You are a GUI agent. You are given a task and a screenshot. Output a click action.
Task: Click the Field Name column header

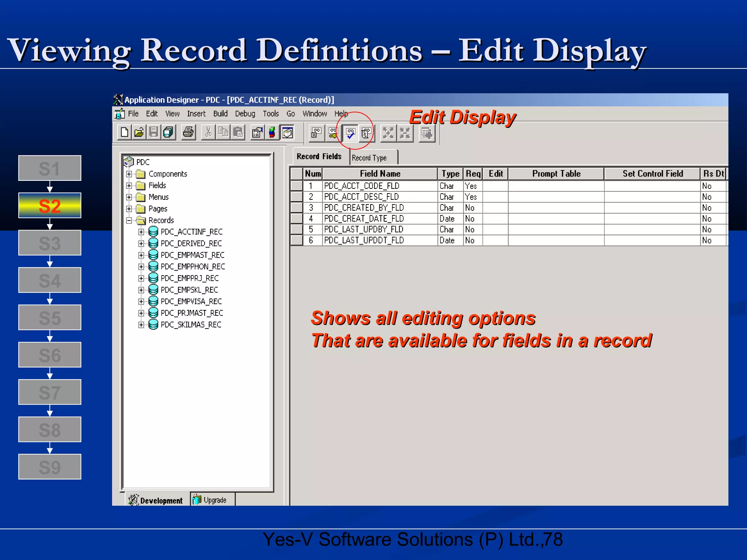click(x=380, y=174)
